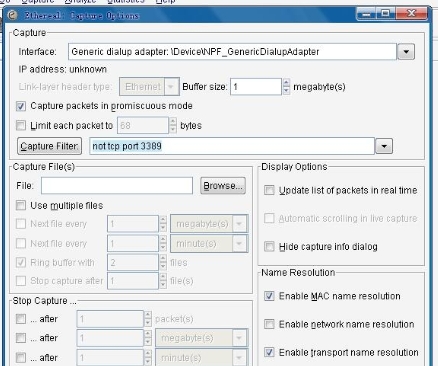Enable the Limit each packet to checkbox
The width and height of the screenshot is (438, 366).
coord(21,126)
